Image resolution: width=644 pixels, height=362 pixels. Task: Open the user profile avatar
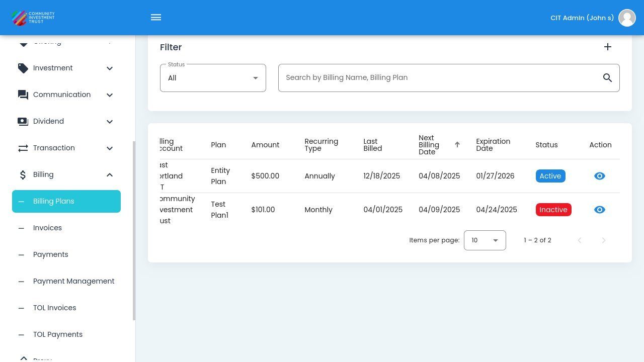tap(627, 18)
